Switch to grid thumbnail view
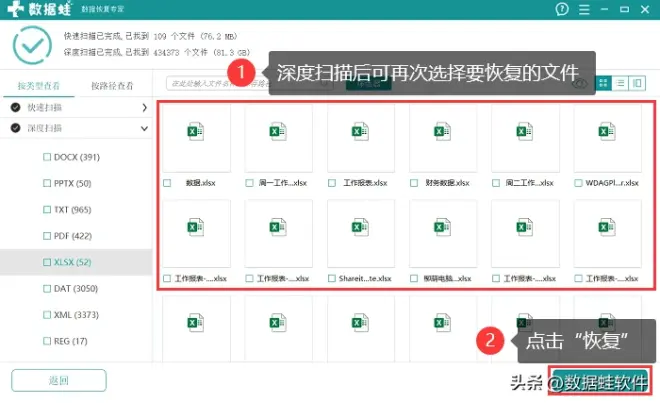660x403 pixels. pos(603,83)
